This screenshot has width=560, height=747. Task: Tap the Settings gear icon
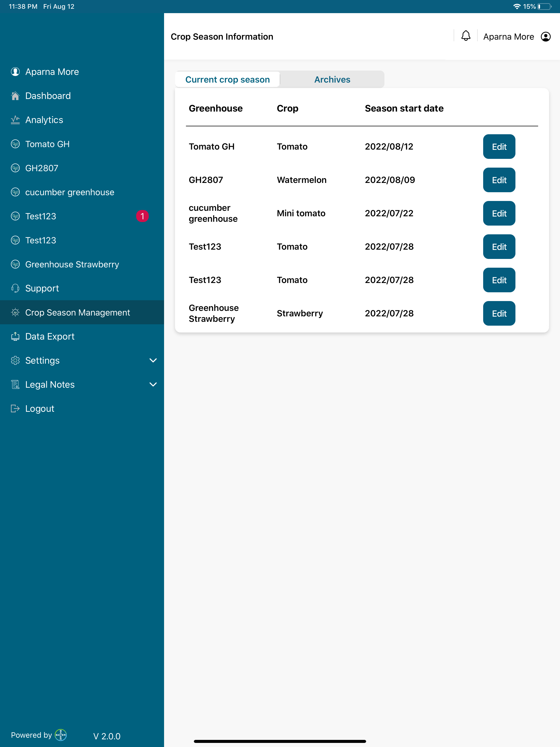[15, 360]
